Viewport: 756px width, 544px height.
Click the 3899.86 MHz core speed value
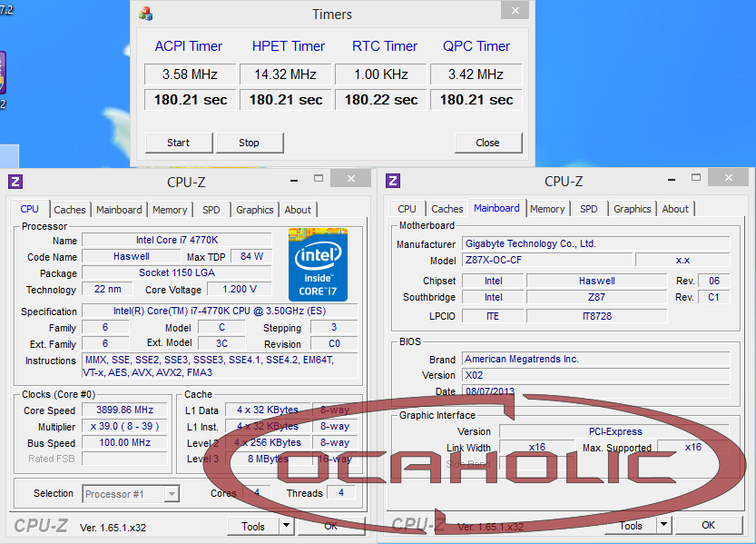(125, 410)
